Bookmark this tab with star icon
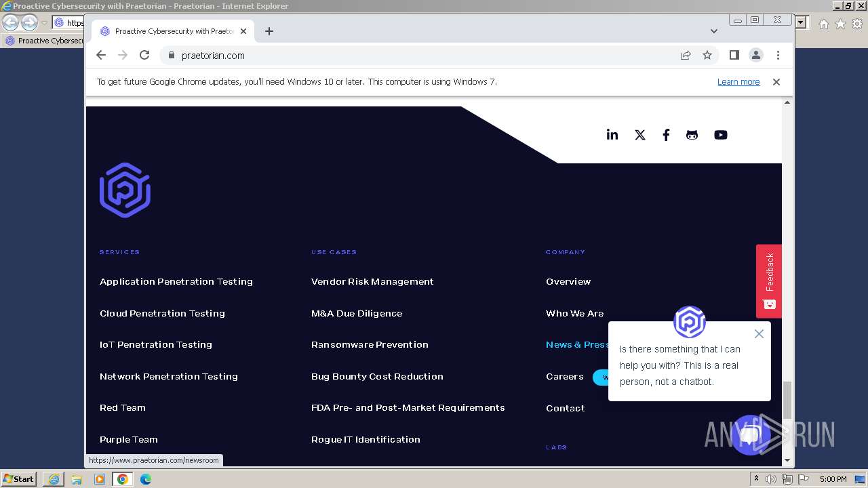 coord(707,55)
